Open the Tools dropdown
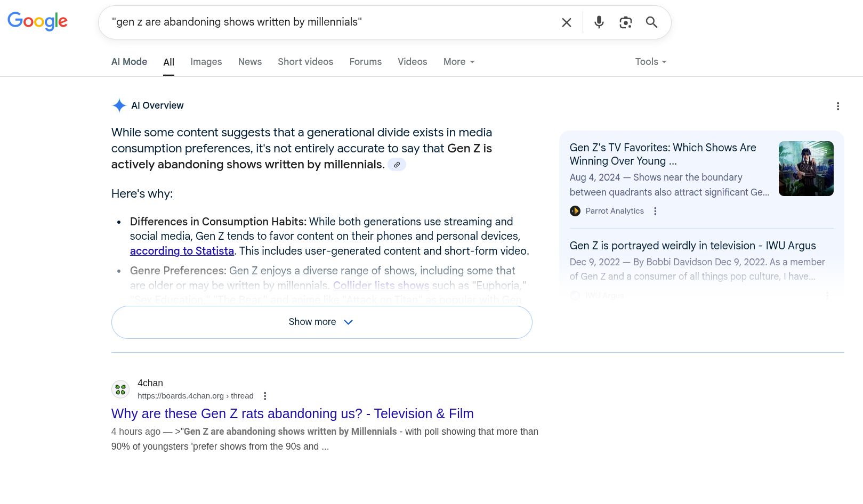 tap(650, 62)
